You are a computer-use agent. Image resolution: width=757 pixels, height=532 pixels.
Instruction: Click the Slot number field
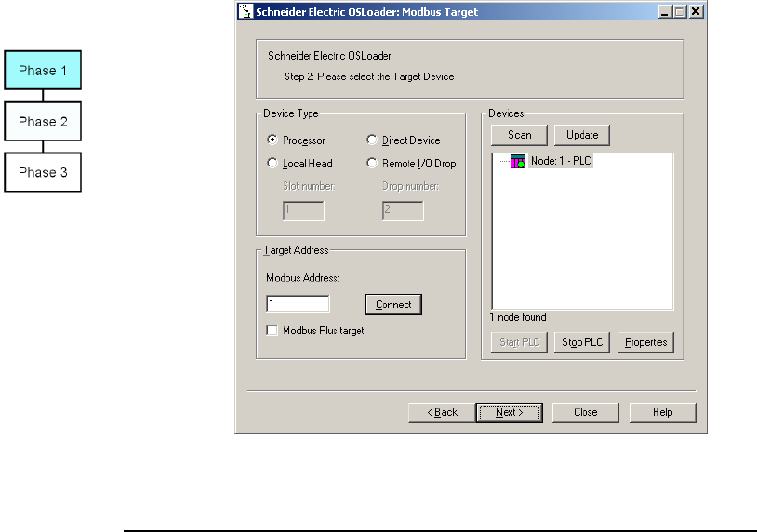[x=303, y=211]
